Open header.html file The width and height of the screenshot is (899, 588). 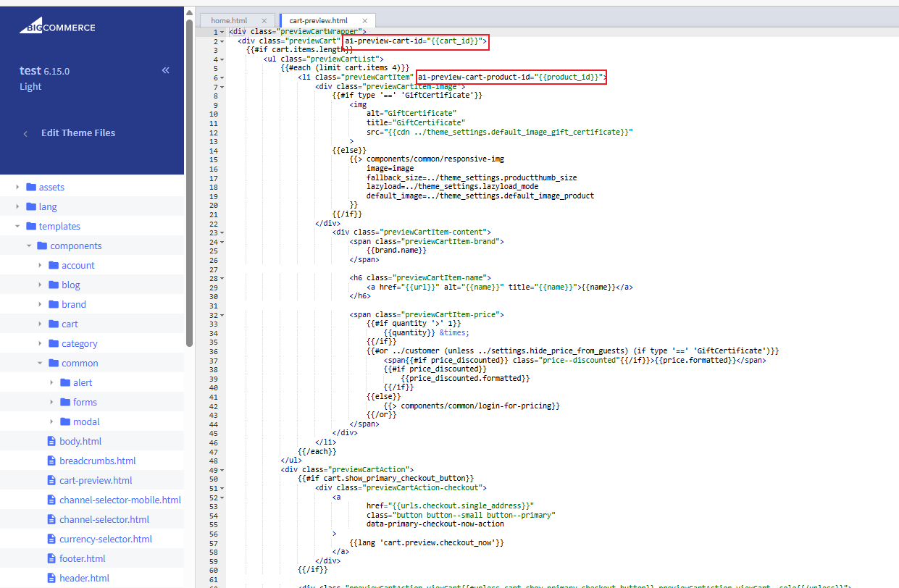point(85,578)
